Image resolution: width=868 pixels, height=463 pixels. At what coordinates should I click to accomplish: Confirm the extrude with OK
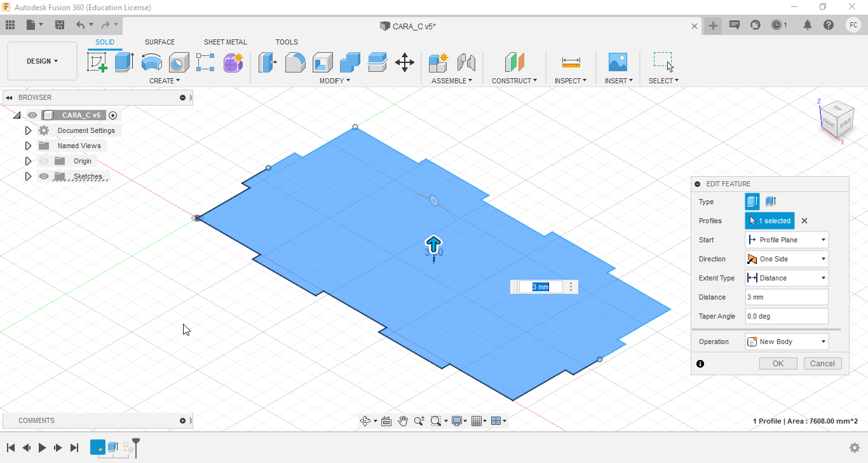click(x=778, y=364)
